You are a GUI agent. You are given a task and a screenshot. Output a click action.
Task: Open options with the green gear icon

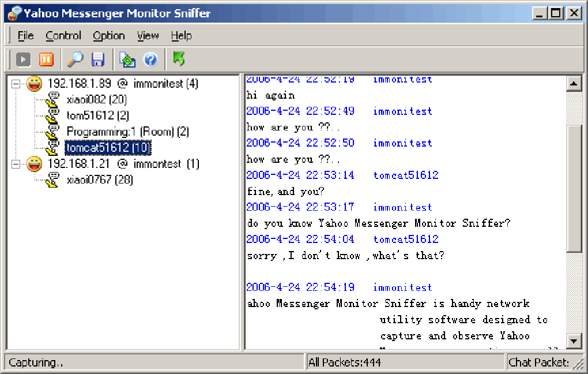127,59
